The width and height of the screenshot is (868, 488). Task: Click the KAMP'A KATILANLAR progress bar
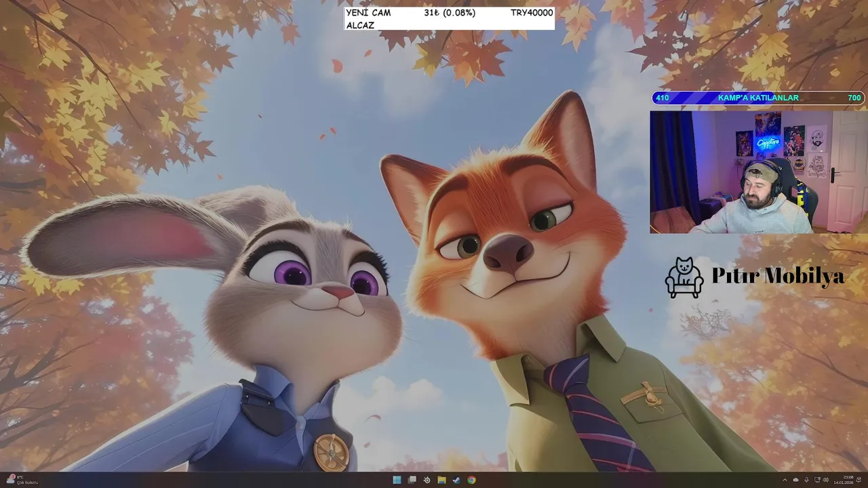tap(758, 98)
